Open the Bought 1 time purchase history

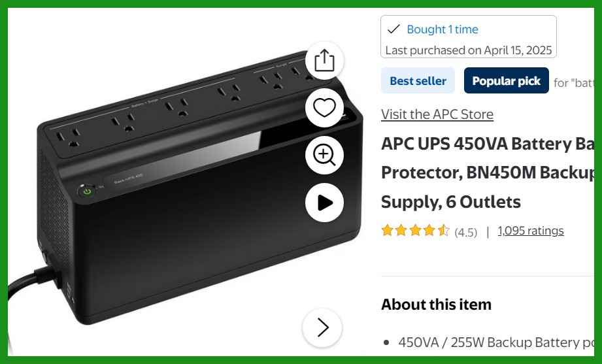[443, 29]
